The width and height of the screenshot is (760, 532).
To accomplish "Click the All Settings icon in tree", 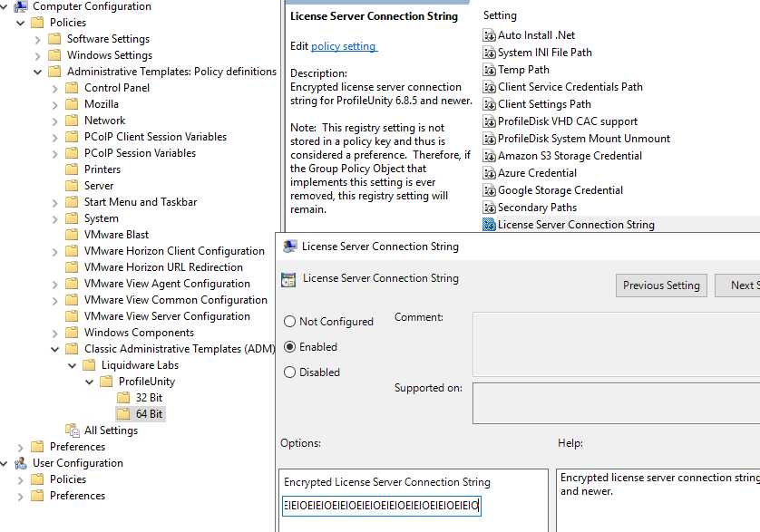I will [x=73, y=430].
